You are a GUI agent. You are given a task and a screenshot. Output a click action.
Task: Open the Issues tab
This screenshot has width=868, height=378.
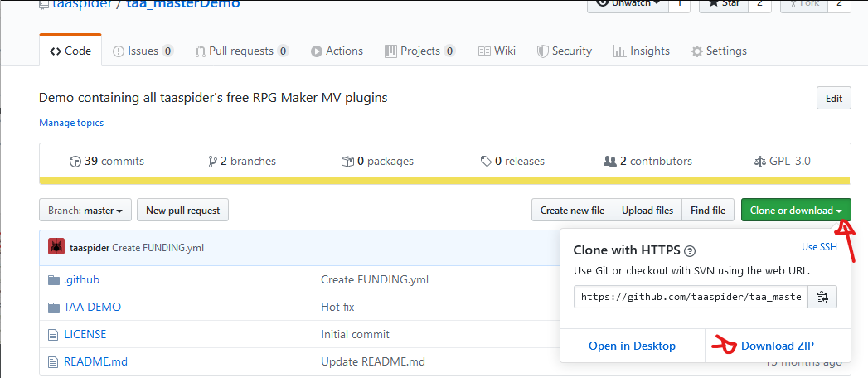[x=143, y=51]
